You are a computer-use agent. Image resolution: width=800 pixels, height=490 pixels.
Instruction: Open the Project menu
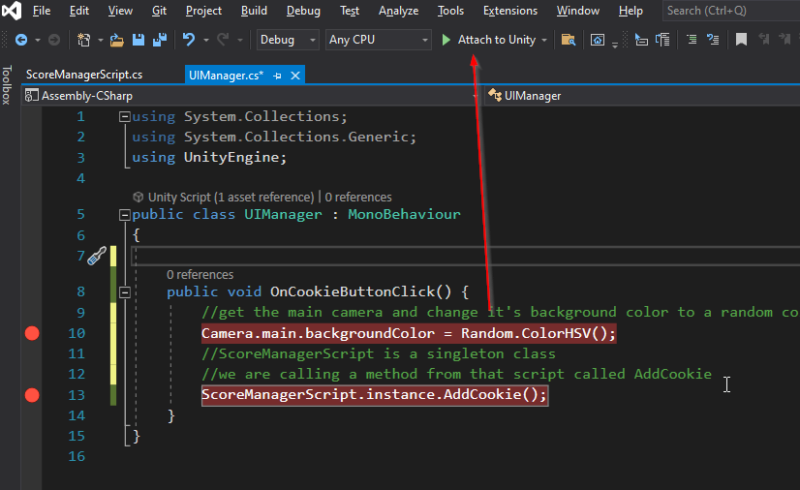(x=204, y=11)
